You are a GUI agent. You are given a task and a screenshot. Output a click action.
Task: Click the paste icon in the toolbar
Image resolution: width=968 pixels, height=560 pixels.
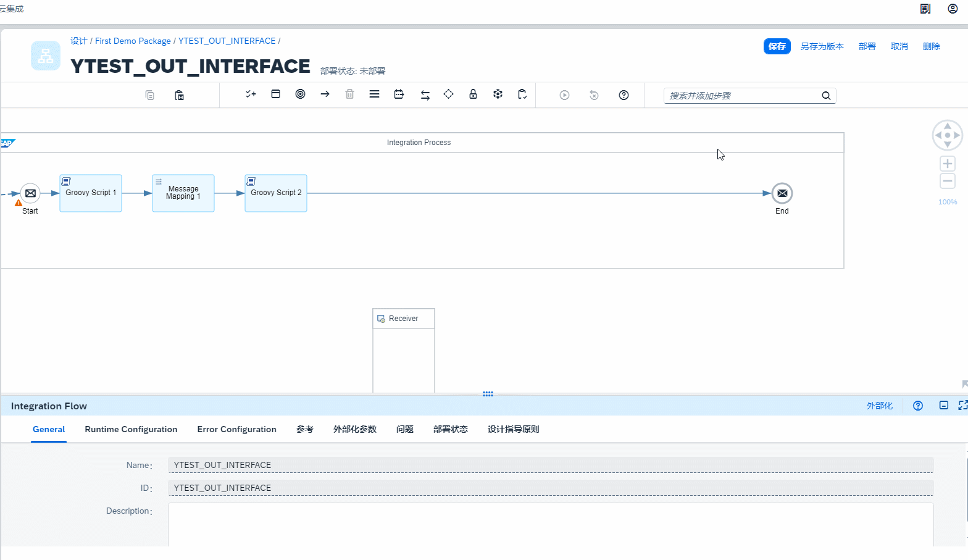179,95
